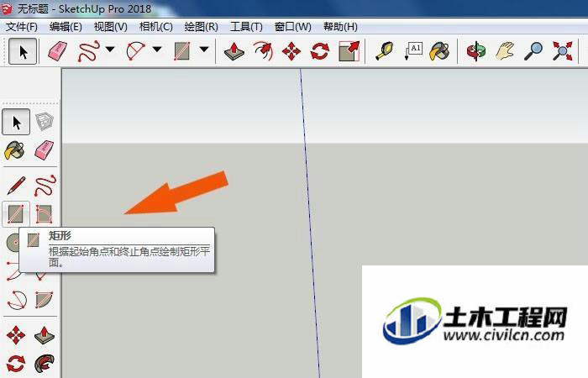Select the pencil Line tool

coord(16,186)
